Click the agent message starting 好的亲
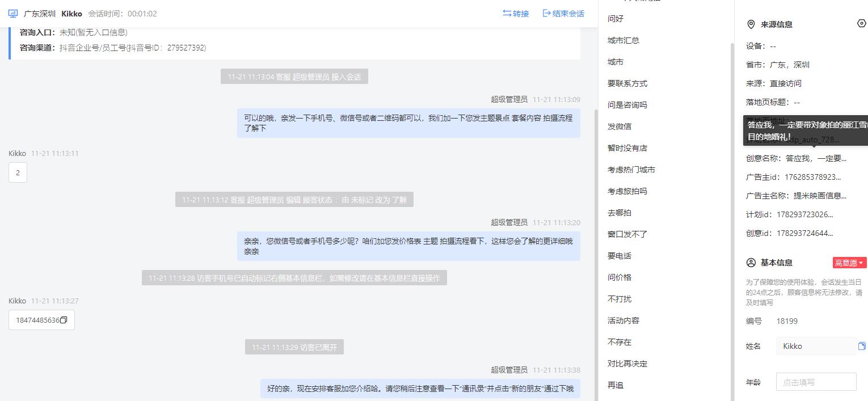Viewport: 868px width, 401px height. pyautogui.click(x=420, y=389)
